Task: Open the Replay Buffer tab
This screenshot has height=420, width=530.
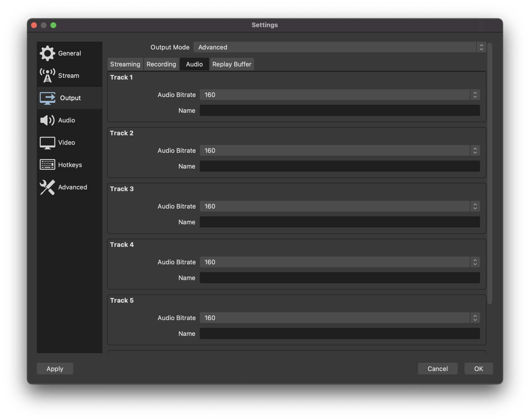Action: pyautogui.click(x=232, y=64)
